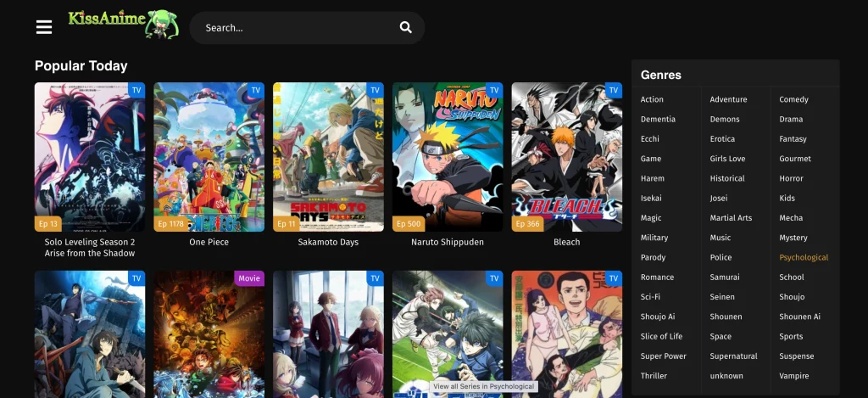868x398 pixels.
Task: Select the Slice of Life genre
Action: pyautogui.click(x=661, y=336)
